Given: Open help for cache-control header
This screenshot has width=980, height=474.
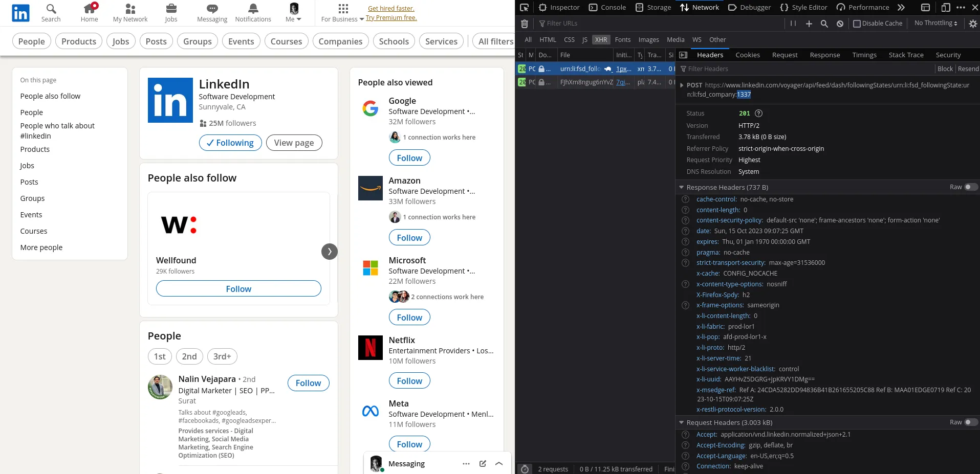Looking at the screenshot, I should click(x=686, y=199).
